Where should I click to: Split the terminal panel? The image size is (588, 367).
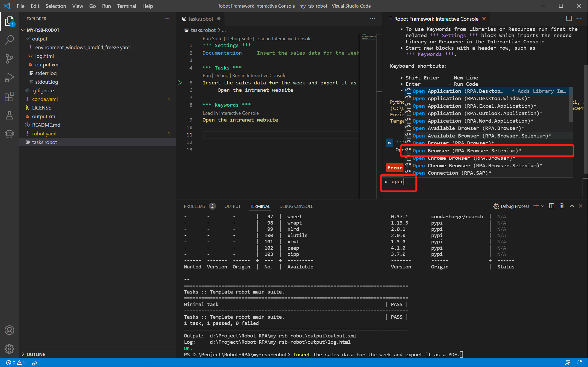pos(552,206)
